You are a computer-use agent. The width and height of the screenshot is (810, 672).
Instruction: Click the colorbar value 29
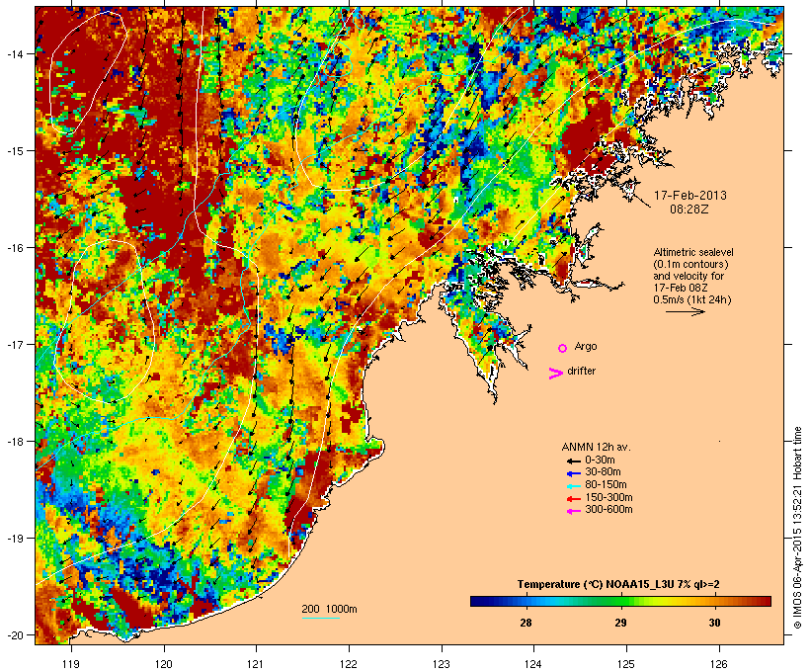(x=621, y=623)
